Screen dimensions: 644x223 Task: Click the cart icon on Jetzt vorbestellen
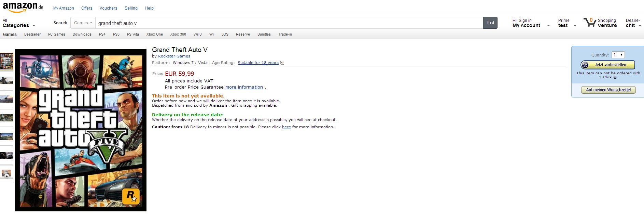pos(585,65)
